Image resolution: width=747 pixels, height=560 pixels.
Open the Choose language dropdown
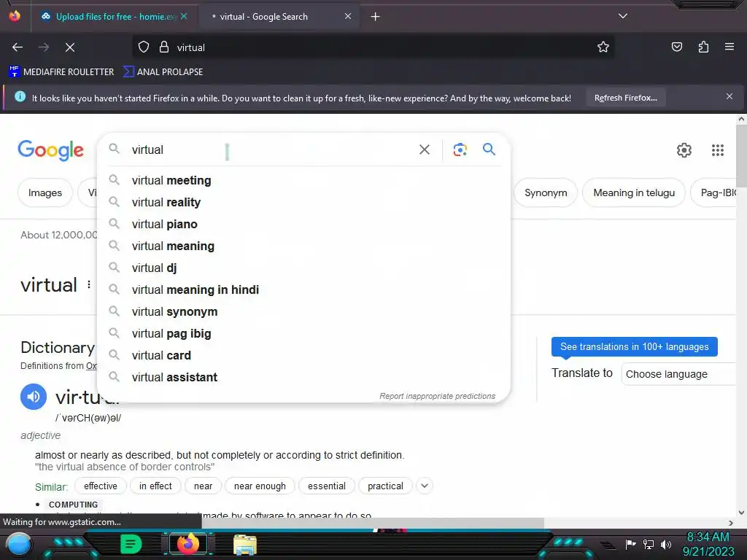[679, 374]
